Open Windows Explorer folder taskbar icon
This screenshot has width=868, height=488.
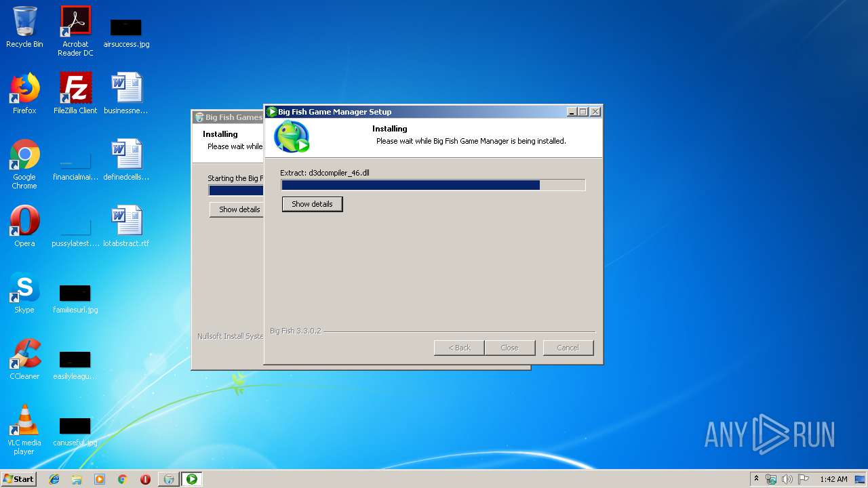coord(77,479)
